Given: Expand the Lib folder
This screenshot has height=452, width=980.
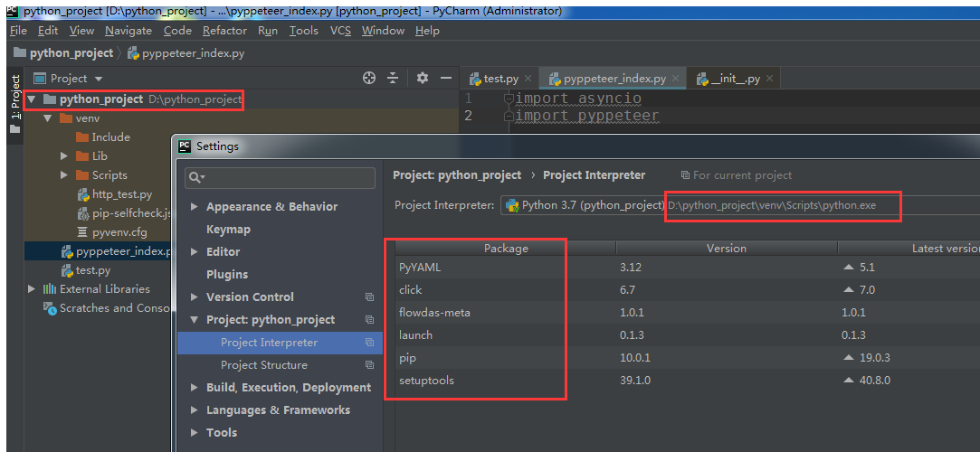Looking at the screenshot, I should pyautogui.click(x=63, y=156).
